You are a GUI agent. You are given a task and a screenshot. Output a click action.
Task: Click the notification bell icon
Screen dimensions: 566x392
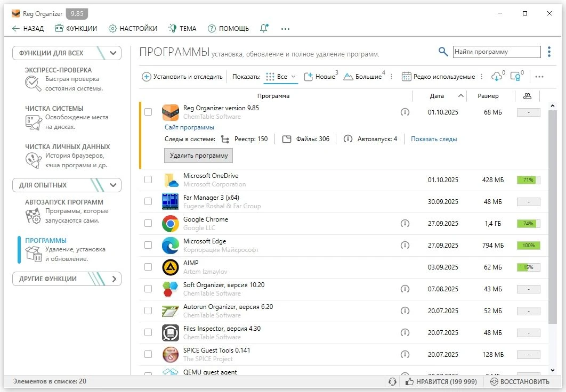[x=264, y=28]
